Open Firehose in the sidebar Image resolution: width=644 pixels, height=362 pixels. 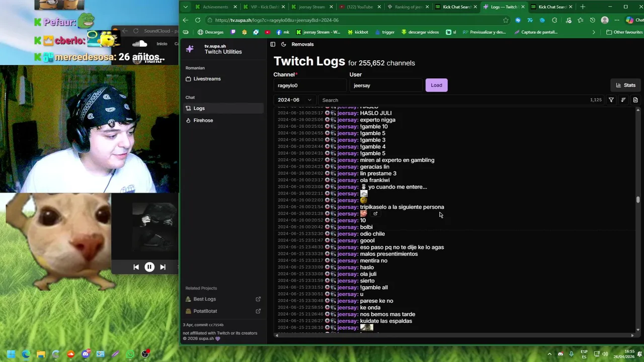pyautogui.click(x=222, y=120)
